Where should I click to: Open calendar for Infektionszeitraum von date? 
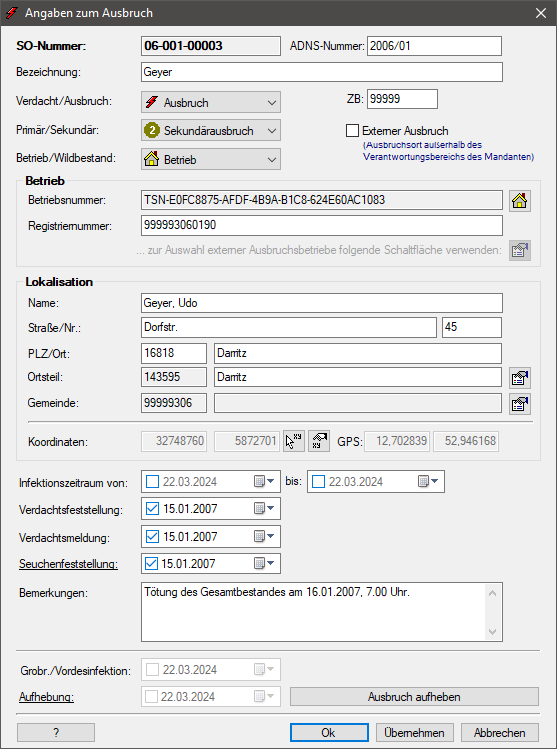(264, 482)
